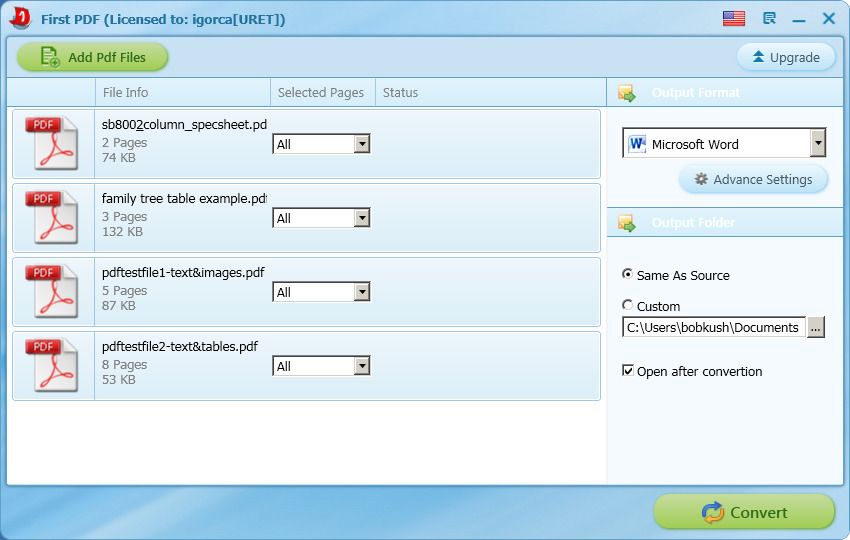Expand the Microsoft Word output format dropdown
850x540 pixels.
click(818, 143)
